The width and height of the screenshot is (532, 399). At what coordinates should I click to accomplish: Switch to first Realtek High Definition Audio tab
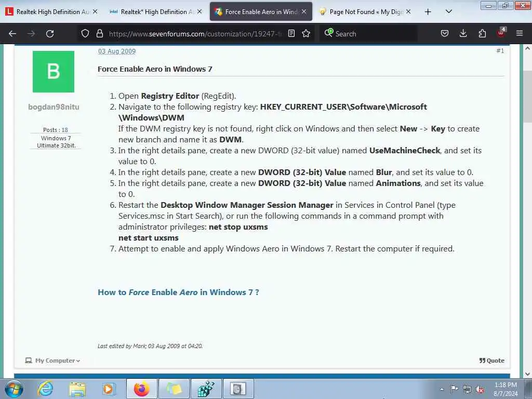(x=52, y=11)
